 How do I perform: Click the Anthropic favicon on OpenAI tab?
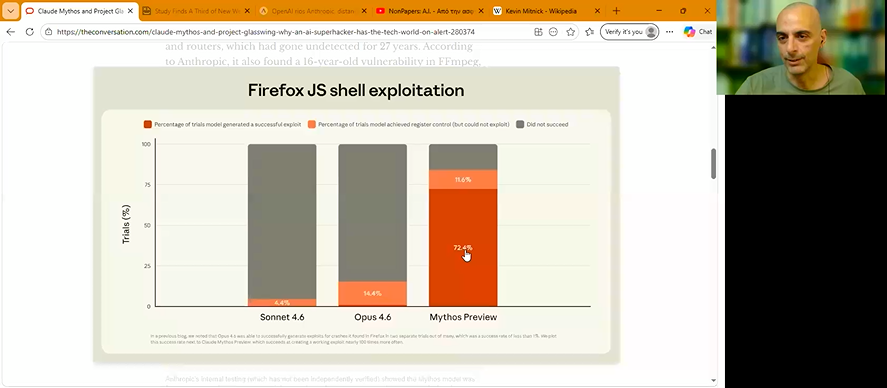click(x=263, y=11)
